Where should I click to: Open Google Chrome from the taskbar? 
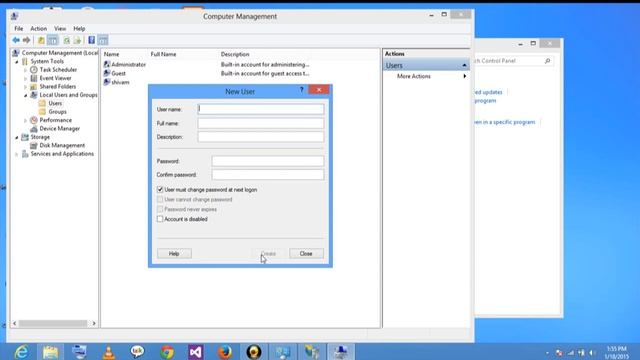[167, 351]
